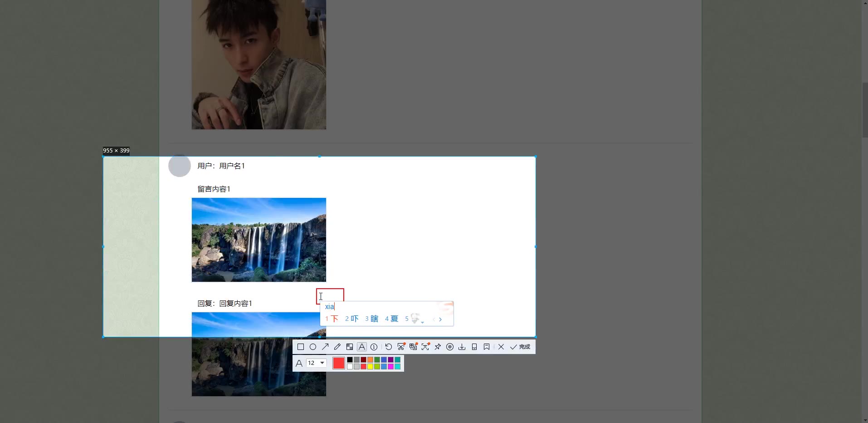Open the font size 12 dropdown
The height and width of the screenshot is (423, 868).
(x=317, y=363)
